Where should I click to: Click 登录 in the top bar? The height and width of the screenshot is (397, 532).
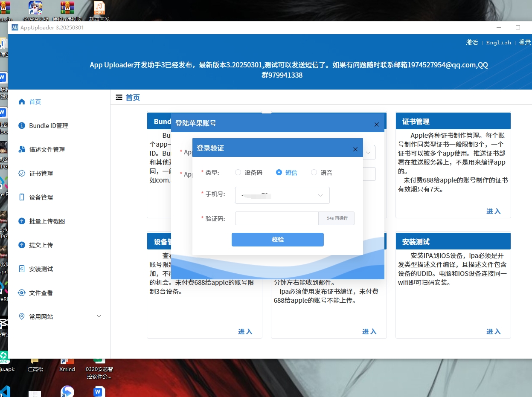point(525,43)
